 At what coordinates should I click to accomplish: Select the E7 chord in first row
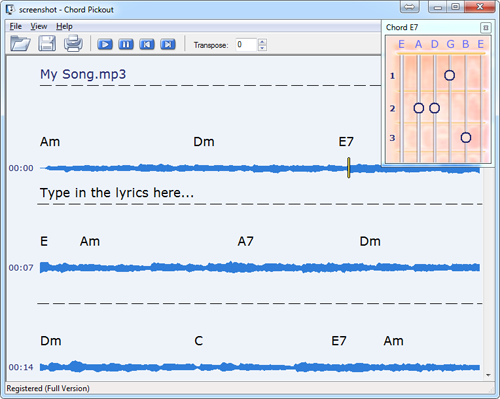[346, 142]
